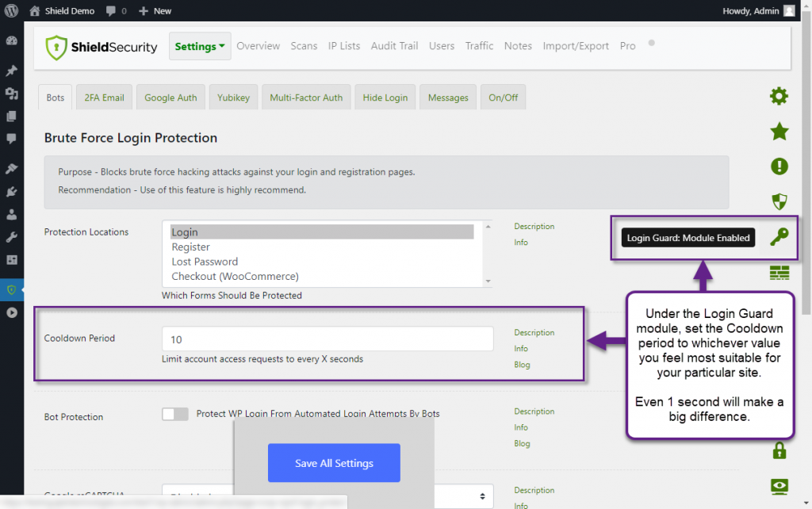Open the IP Lists menu item
Image resolution: width=812 pixels, height=509 pixels.
coord(344,45)
